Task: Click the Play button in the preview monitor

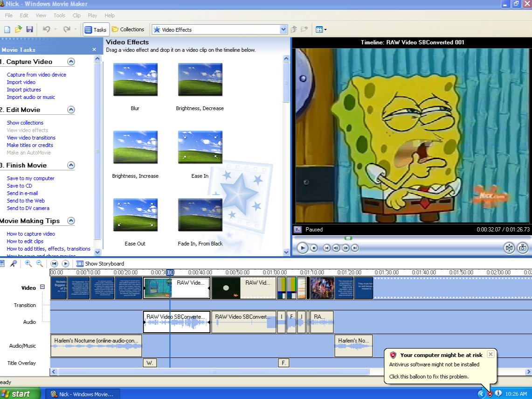Action: pos(302,248)
